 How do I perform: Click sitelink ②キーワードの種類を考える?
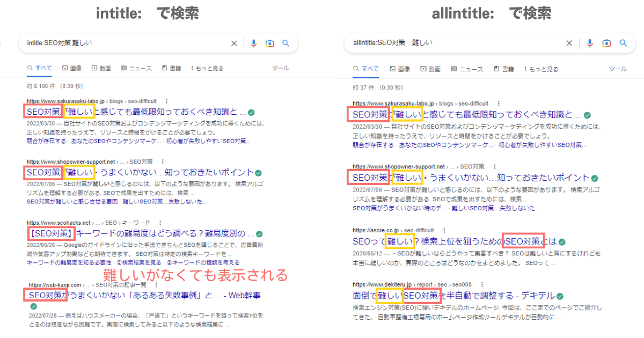pyautogui.click(x=203, y=263)
